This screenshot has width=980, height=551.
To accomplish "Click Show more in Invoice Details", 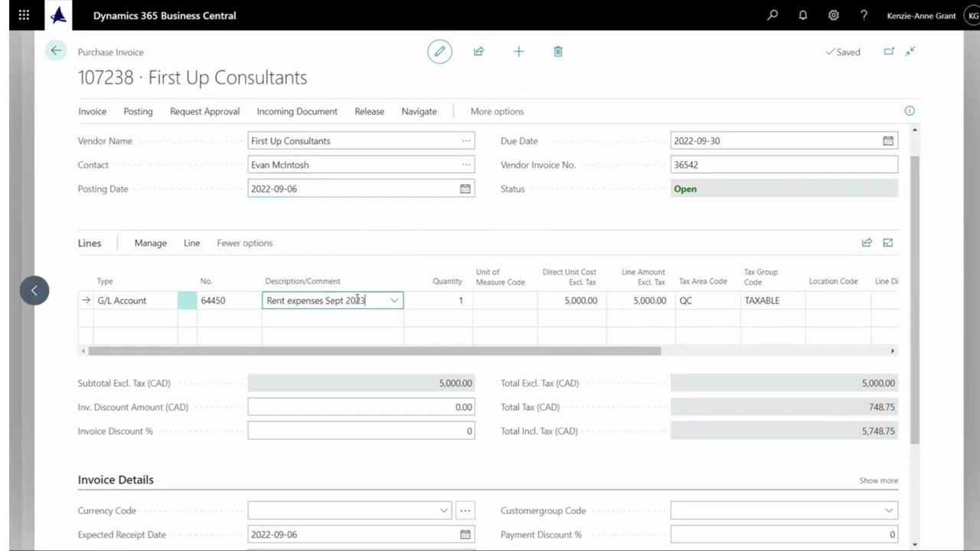I will click(878, 481).
